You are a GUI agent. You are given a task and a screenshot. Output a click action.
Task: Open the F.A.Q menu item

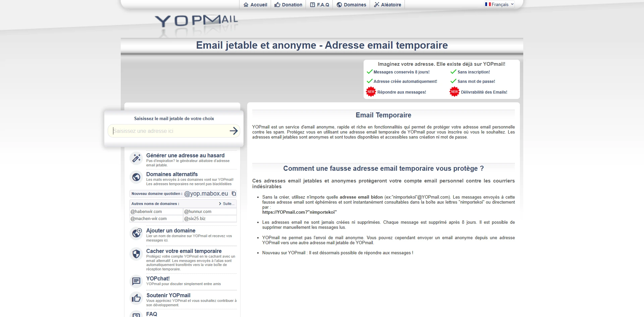pos(320,5)
